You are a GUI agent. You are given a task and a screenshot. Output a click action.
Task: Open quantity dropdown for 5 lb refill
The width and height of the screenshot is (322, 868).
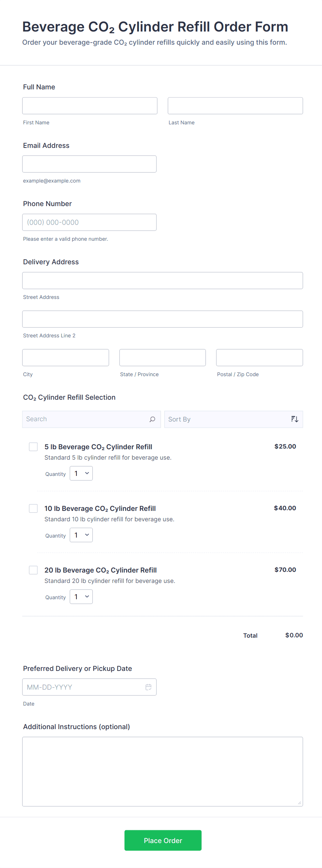tap(81, 473)
